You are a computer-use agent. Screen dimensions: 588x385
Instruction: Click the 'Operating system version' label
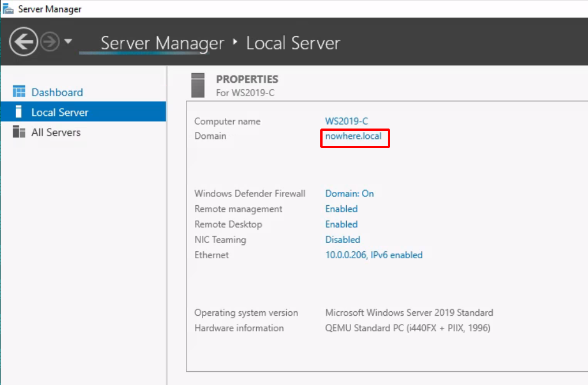pyautogui.click(x=246, y=313)
